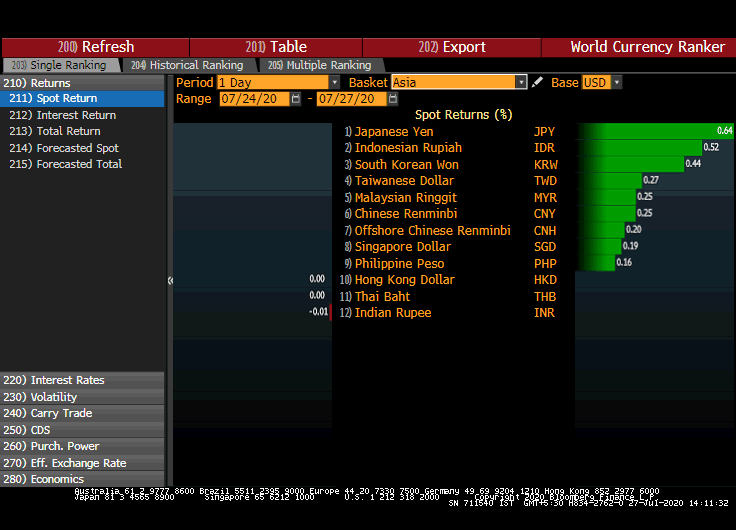This screenshot has width=736, height=530.
Task: Click the Refresh button
Action: 96,47
